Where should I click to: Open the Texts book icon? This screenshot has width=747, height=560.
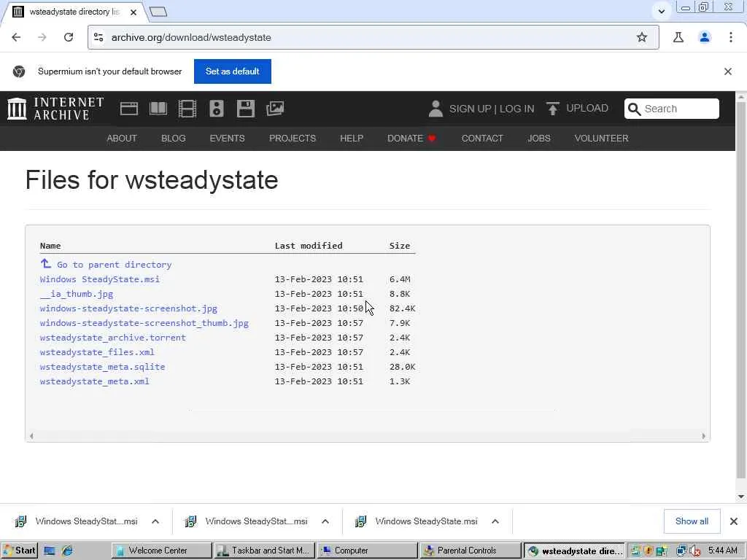click(x=158, y=109)
